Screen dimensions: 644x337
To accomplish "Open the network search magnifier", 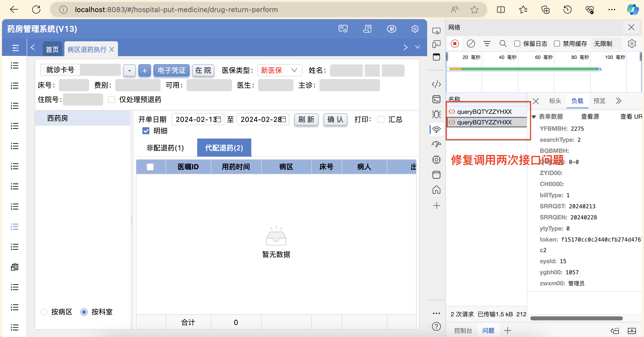I will [x=503, y=44].
